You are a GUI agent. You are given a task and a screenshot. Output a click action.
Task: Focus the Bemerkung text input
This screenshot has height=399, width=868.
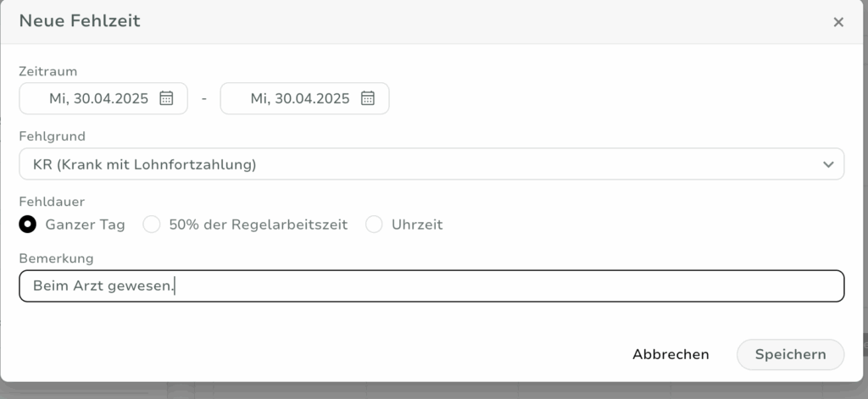click(431, 286)
